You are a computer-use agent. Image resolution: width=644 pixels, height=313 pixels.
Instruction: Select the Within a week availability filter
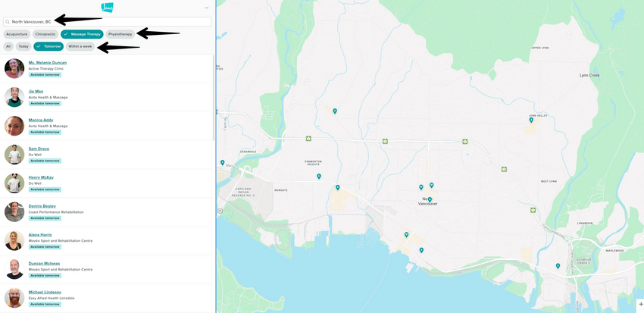tap(80, 46)
